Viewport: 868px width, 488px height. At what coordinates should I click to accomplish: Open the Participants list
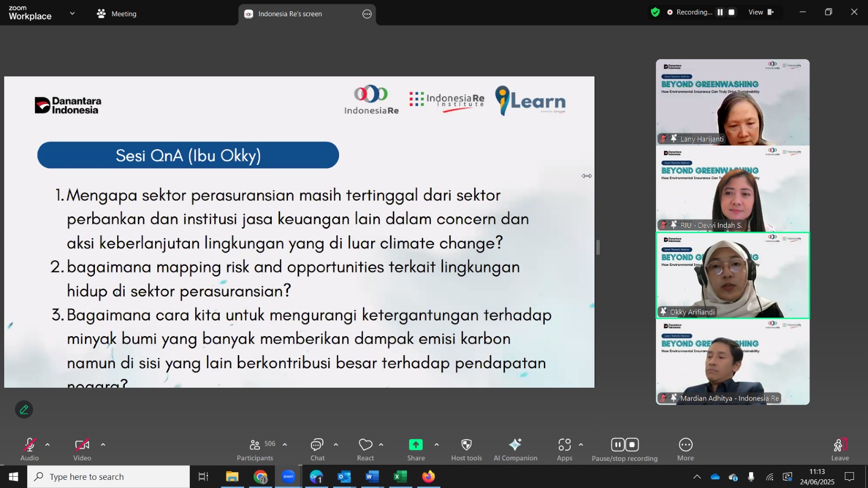256,450
